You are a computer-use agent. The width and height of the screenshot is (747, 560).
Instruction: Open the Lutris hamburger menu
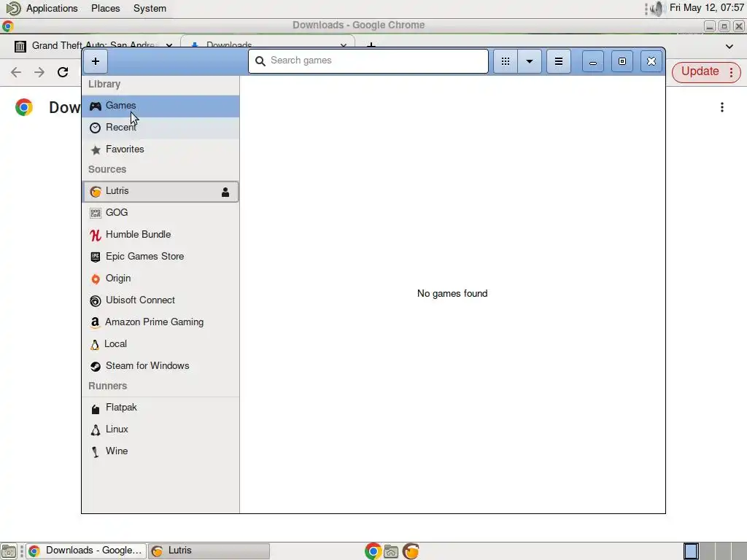559,61
